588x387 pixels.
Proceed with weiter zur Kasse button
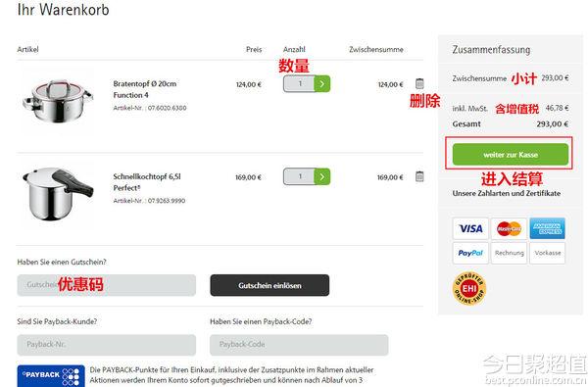(x=511, y=154)
